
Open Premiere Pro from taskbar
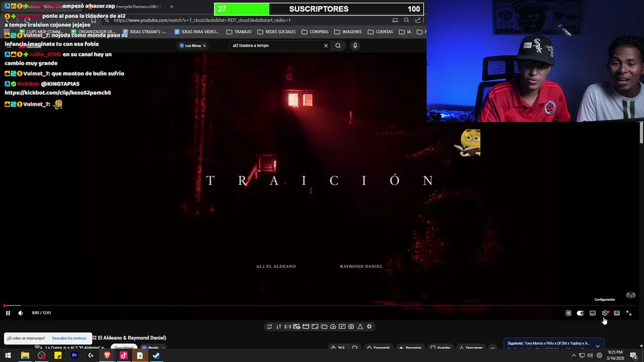(x=74, y=356)
